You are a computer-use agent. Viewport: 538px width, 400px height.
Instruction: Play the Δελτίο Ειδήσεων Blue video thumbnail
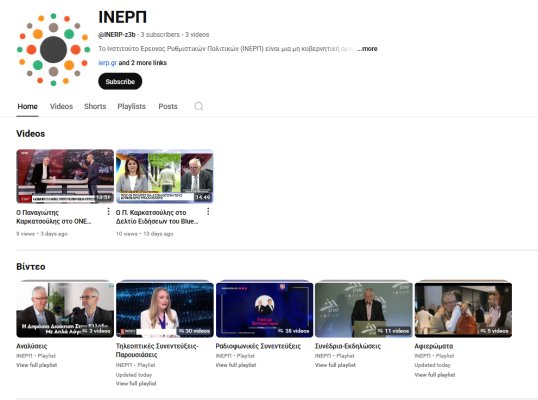pyautogui.click(x=165, y=176)
